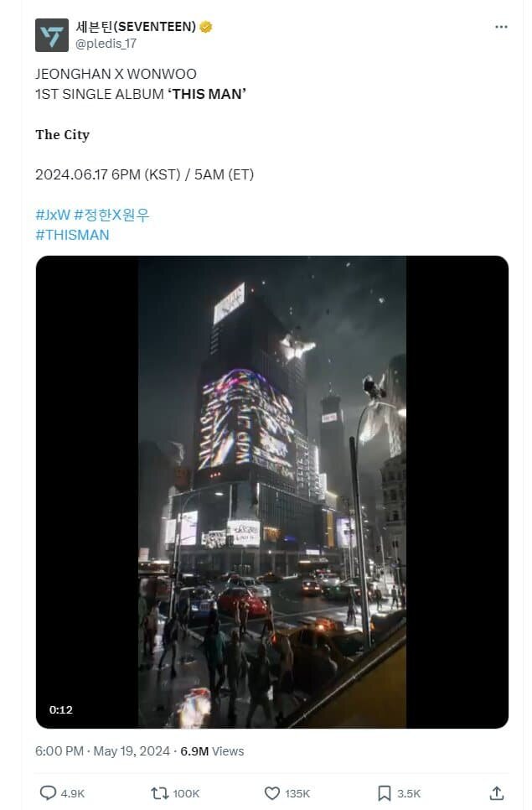Click the 100K repost count
The width and height of the screenshot is (532, 810).
click(x=186, y=793)
